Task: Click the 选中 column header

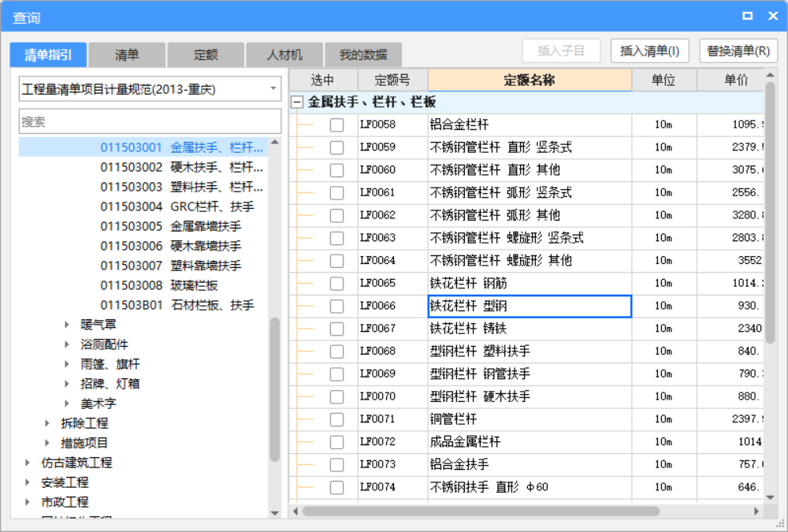Action: [x=322, y=80]
